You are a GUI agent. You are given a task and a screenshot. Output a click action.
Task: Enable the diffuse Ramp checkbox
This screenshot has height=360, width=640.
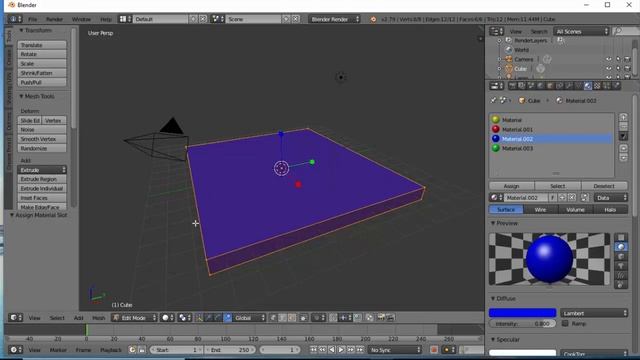click(x=565, y=323)
